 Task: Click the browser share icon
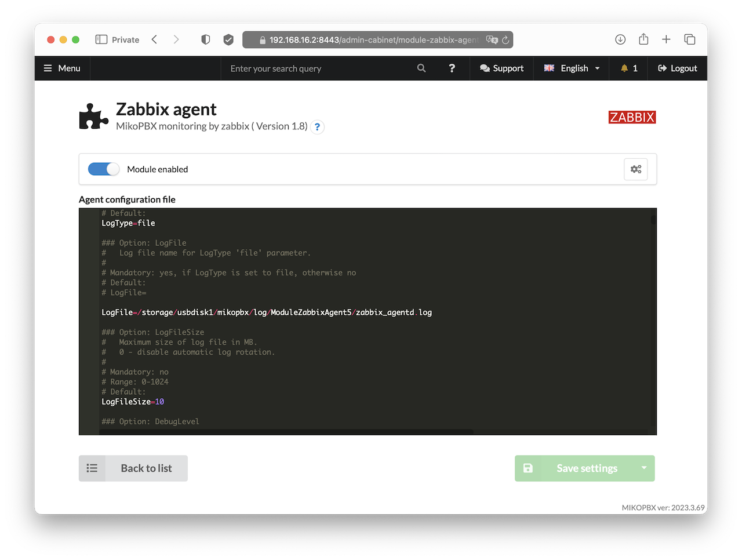coord(643,39)
